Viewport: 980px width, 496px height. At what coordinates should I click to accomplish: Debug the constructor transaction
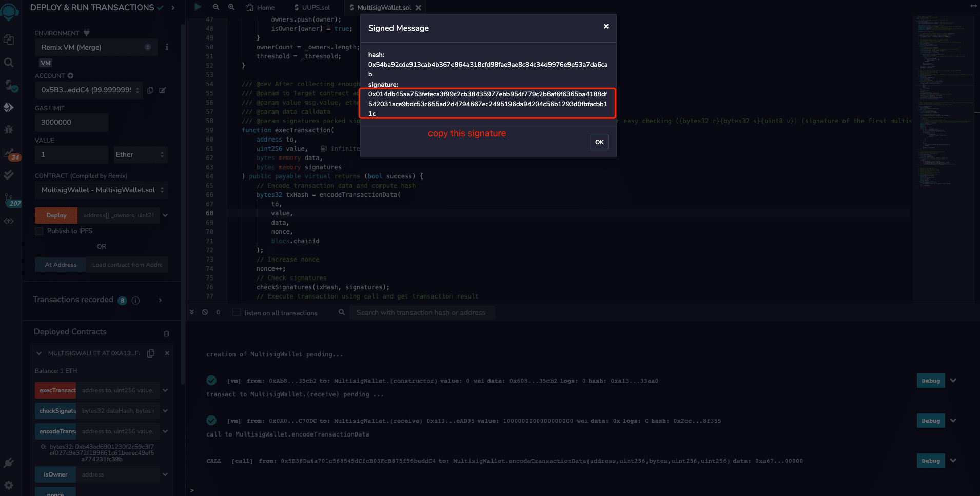click(931, 381)
